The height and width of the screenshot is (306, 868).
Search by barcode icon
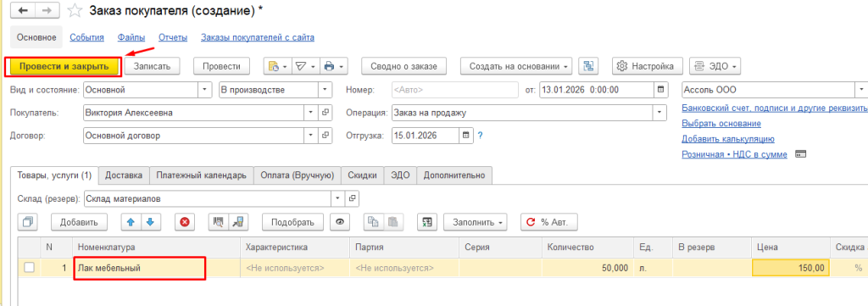[218, 222]
